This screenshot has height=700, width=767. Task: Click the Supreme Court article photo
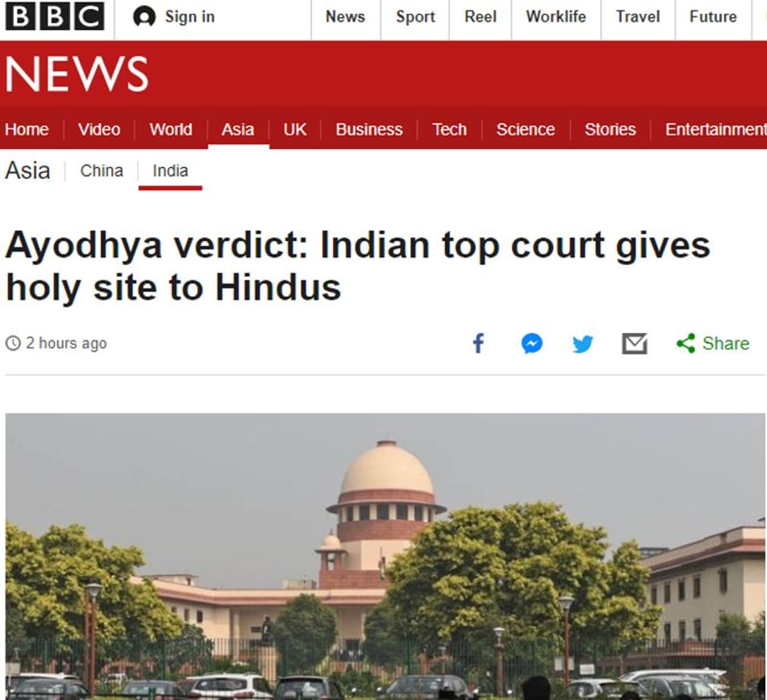[385, 556]
